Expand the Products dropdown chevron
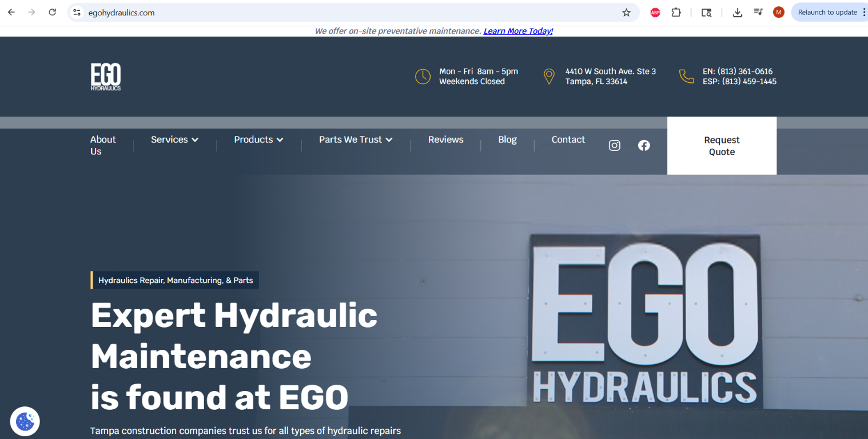 (280, 140)
